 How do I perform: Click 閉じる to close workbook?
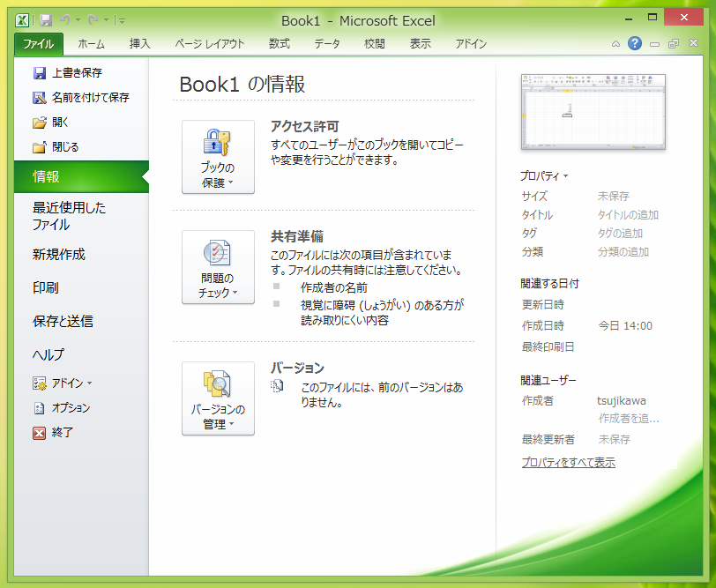click(64, 147)
